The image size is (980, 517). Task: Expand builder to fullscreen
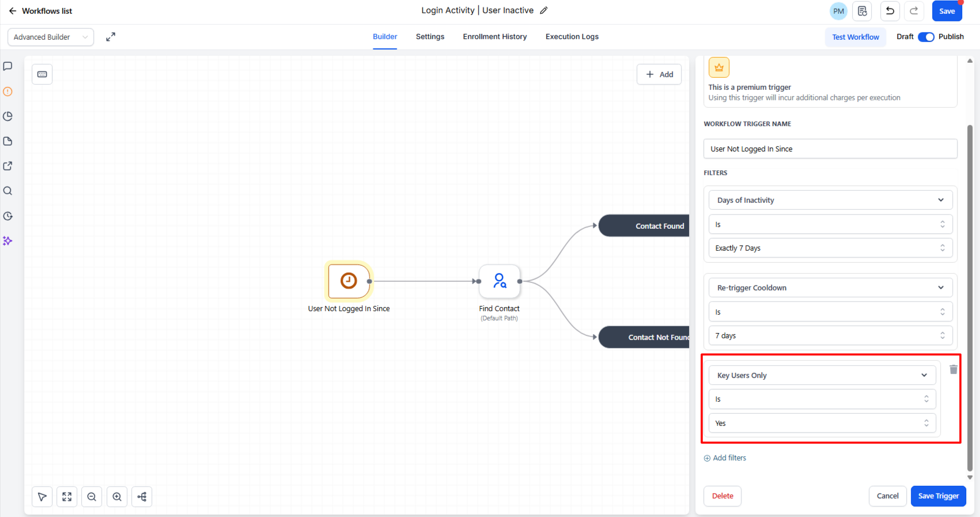[111, 37]
